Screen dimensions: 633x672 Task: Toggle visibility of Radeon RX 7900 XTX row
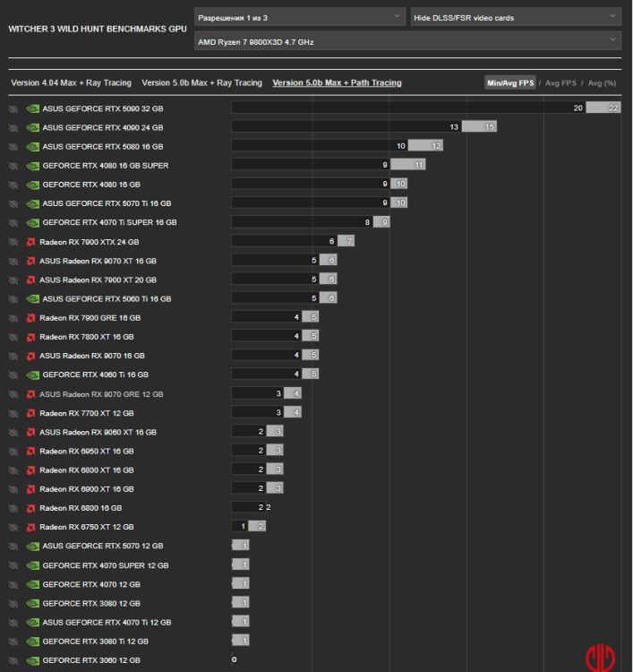(x=13, y=242)
